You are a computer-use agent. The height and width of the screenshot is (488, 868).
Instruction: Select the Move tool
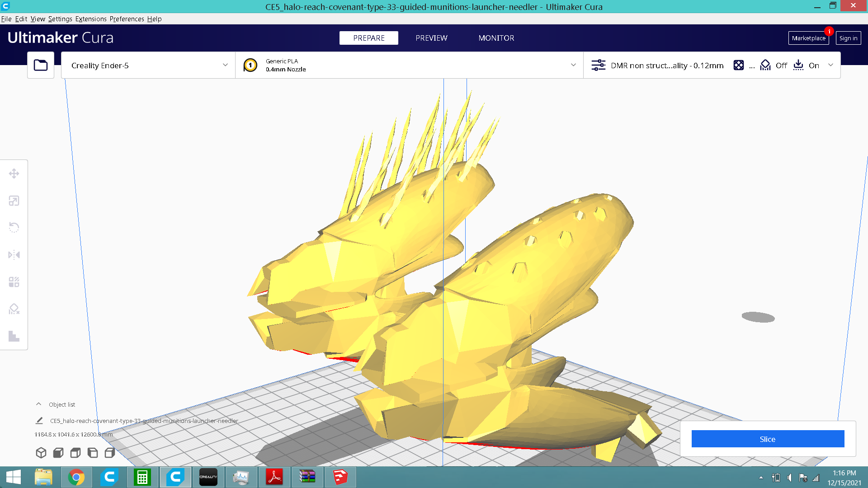click(x=14, y=174)
